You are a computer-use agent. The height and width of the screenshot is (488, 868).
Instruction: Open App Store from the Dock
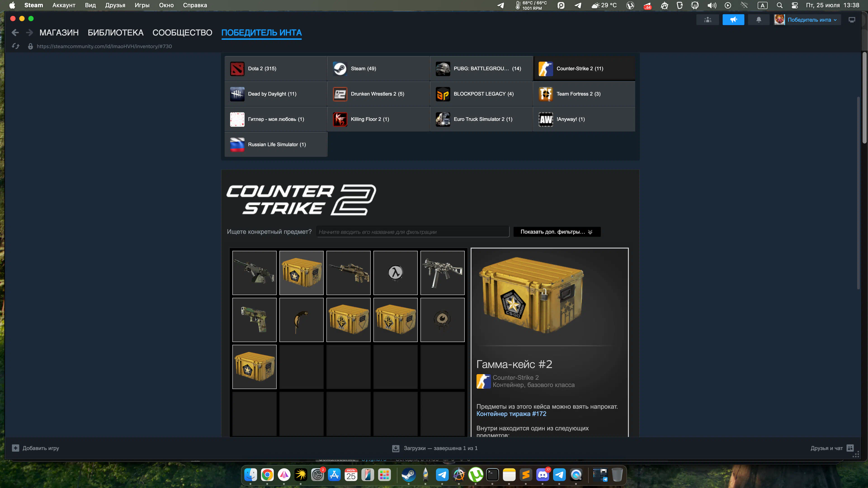pos(334,475)
